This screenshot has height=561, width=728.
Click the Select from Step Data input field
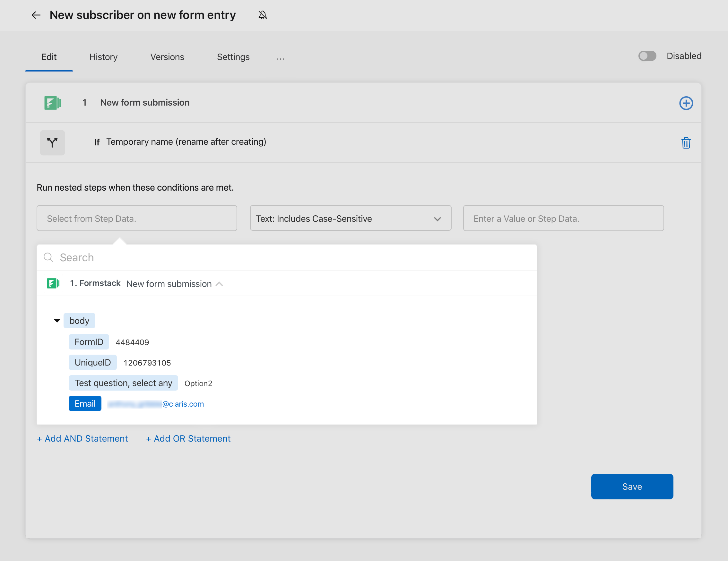coord(137,218)
